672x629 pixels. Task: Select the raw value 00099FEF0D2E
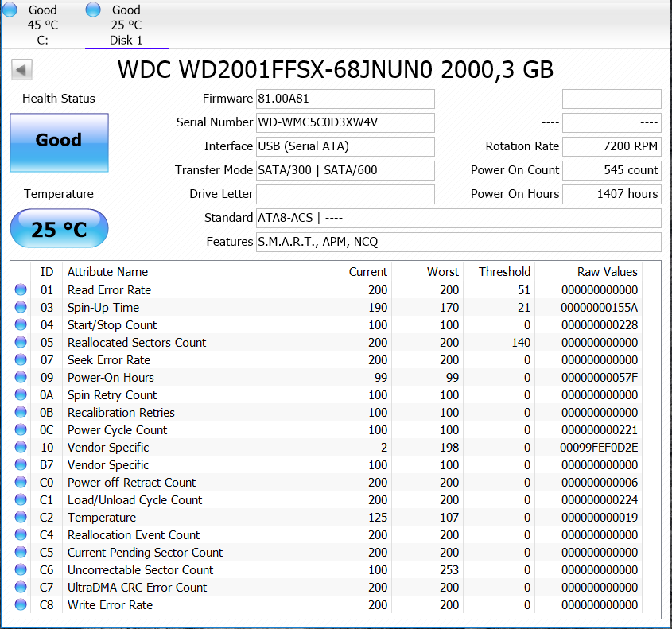(x=599, y=448)
